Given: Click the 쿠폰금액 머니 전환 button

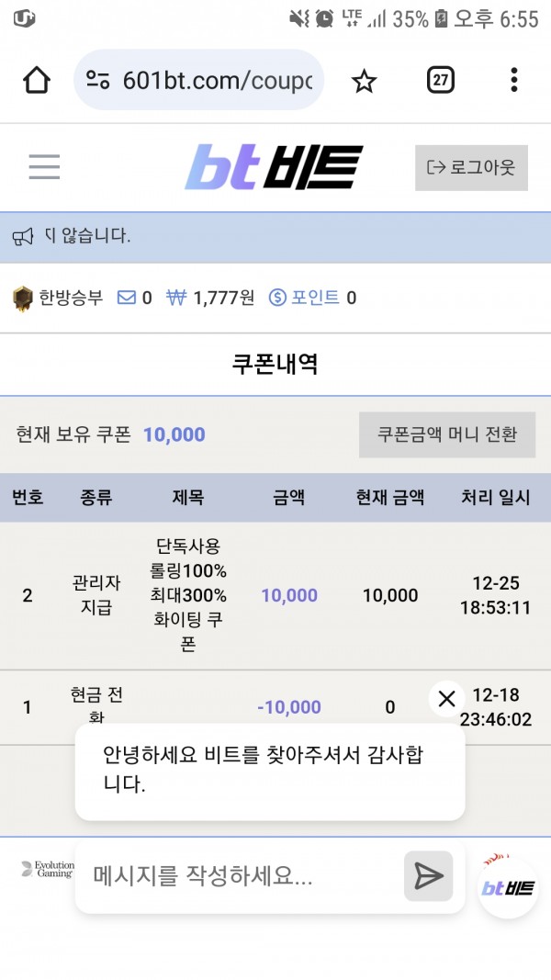Looking at the screenshot, I should click(x=447, y=434).
